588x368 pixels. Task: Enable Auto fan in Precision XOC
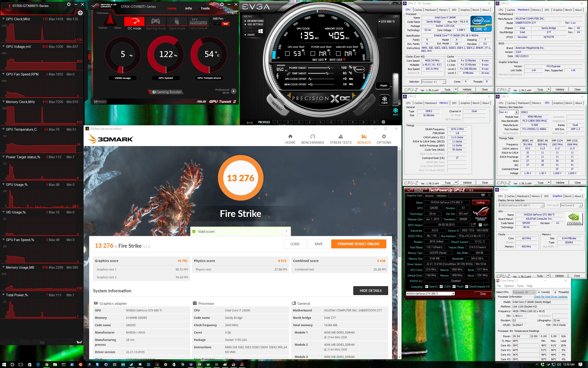pos(396,112)
